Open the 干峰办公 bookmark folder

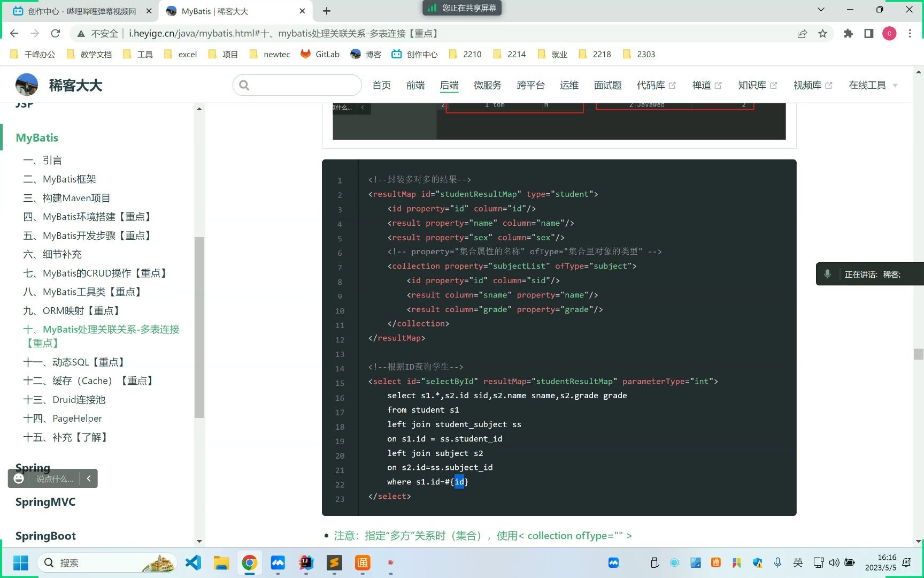coord(33,54)
